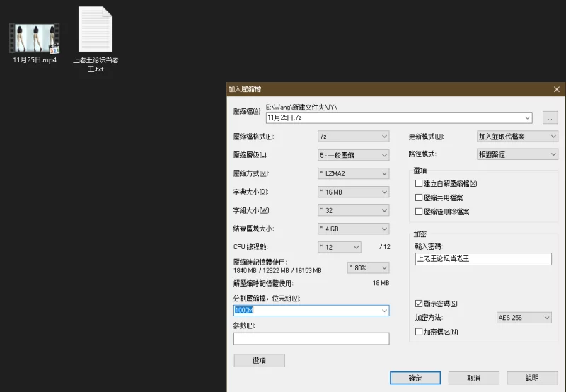566x392 pixels.
Task: Click the browse "..." button beside archive path
Action: tap(550, 117)
